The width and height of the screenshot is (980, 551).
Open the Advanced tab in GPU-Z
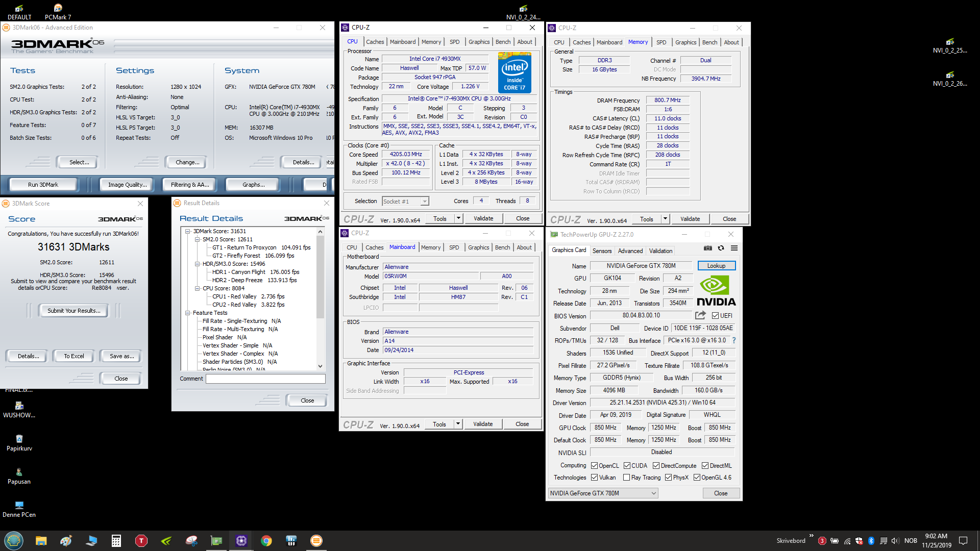tap(630, 251)
